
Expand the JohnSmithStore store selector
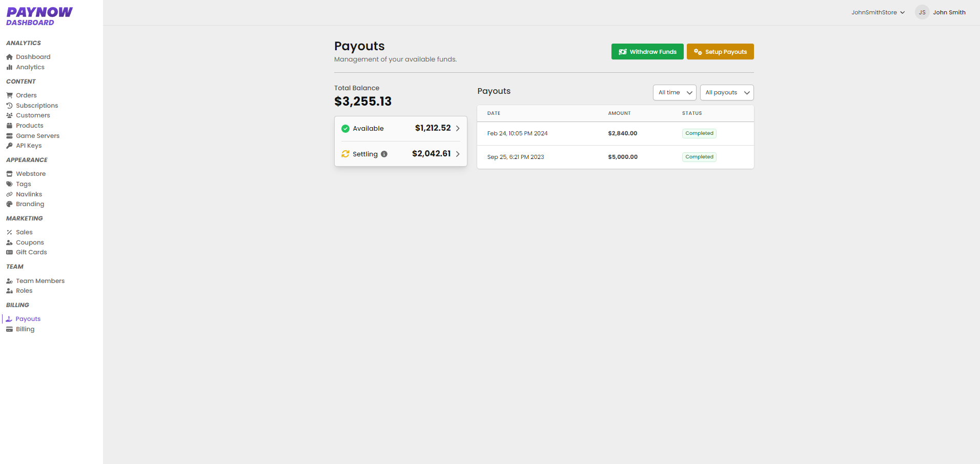point(877,12)
